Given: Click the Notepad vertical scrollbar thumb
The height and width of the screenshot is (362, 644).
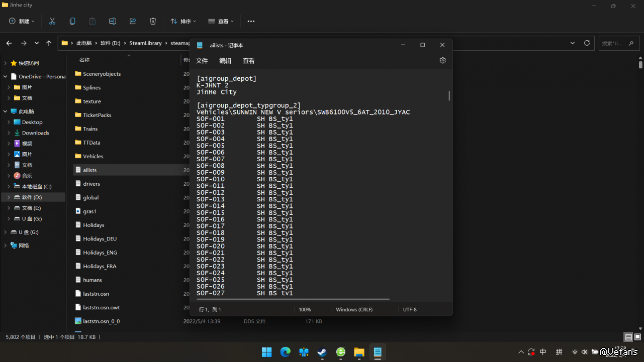Looking at the screenshot, I should point(449,95).
